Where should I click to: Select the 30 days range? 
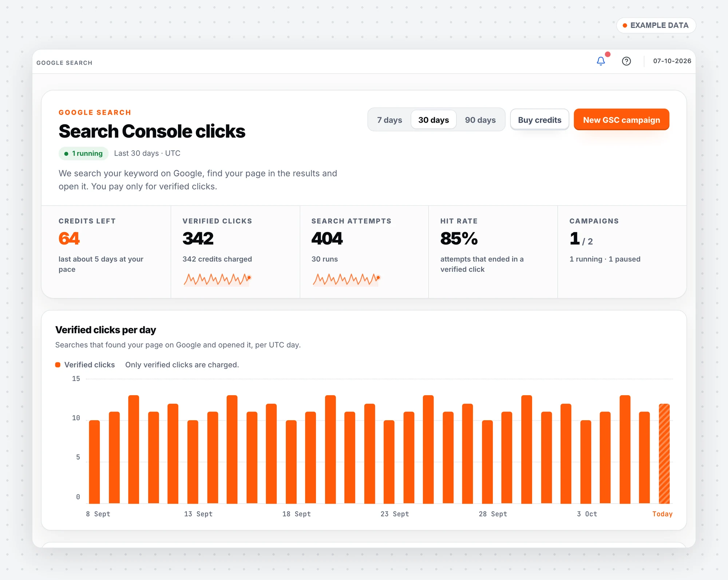click(434, 120)
